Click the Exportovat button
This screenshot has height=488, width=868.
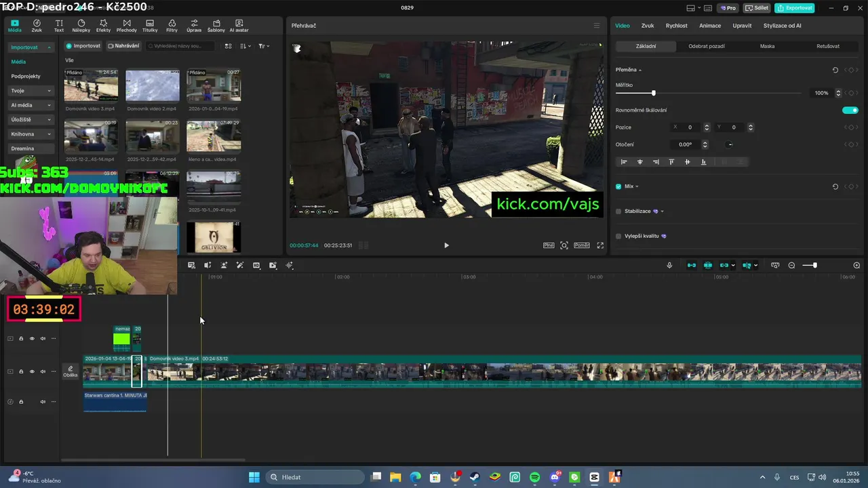pyautogui.click(x=795, y=8)
